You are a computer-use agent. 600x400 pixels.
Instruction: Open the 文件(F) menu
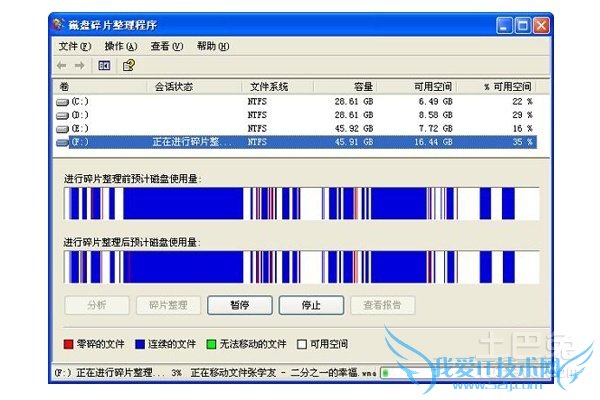click(74, 46)
